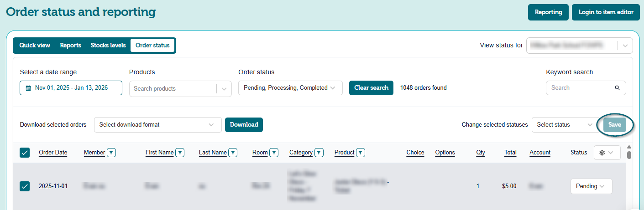Click the Room column filter icon

click(x=274, y=153)
